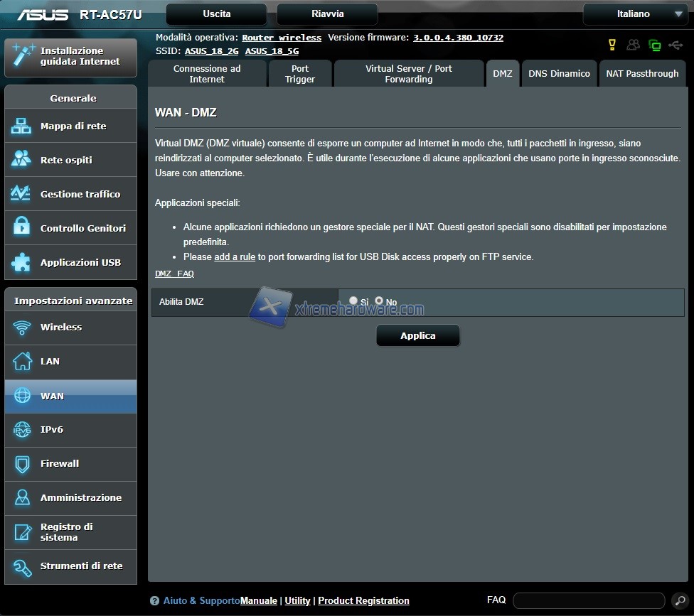
Task: Click the FAQ search input field
Action: 588,601
